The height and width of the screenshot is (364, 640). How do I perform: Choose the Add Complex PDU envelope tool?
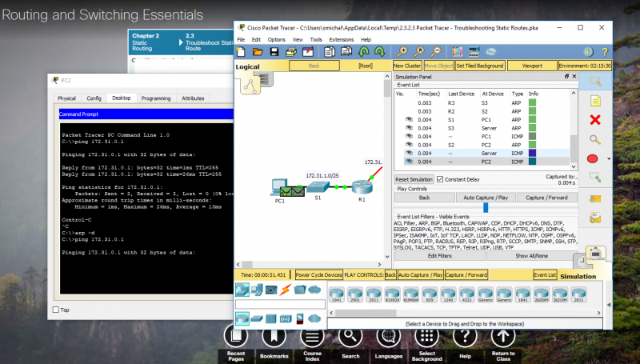click(x=595, y=218)
